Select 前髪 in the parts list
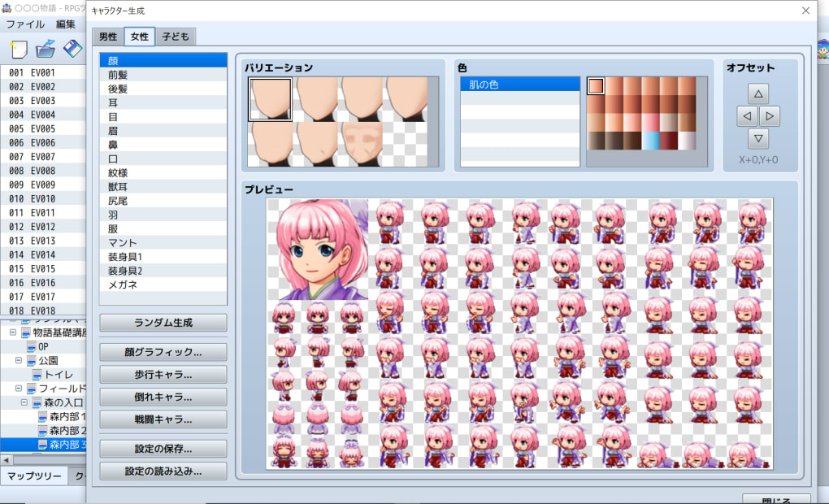 coord(163,74)
